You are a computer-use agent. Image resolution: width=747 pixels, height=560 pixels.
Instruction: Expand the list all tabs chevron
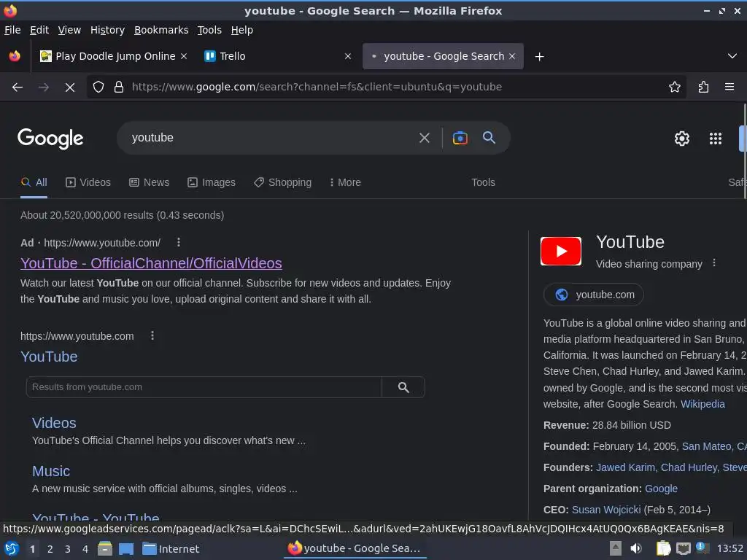(732, 56)
